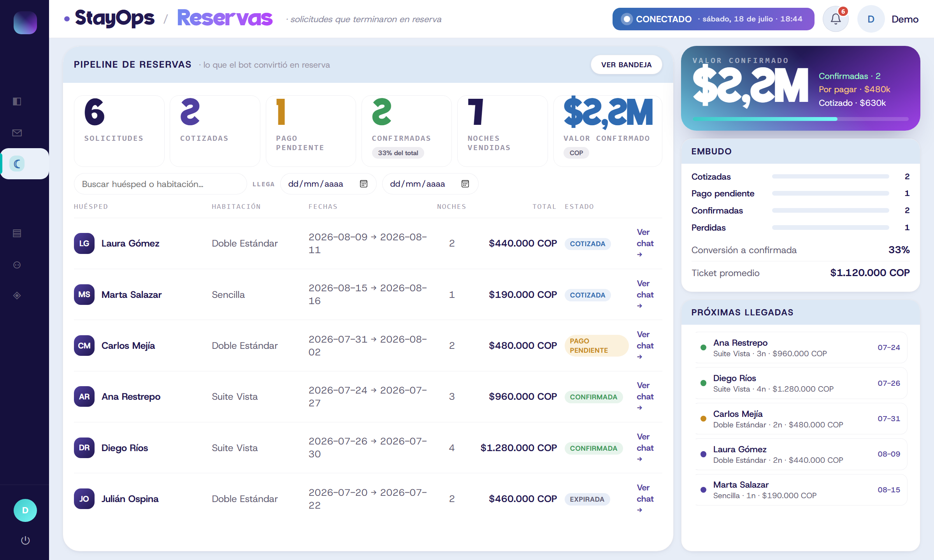Screen dimensions: 934x560
Task: Open the notifications bell
Action: coord(836,19)
